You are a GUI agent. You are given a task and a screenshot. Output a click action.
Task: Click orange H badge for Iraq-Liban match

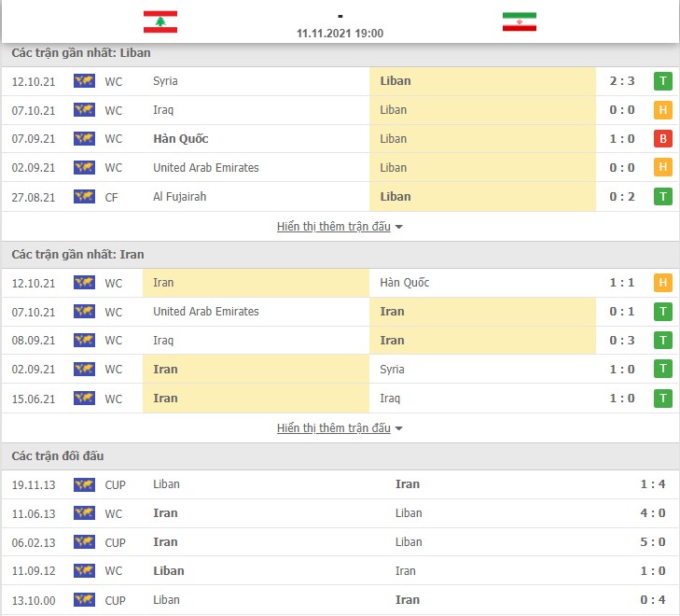(x=662, y=110)
